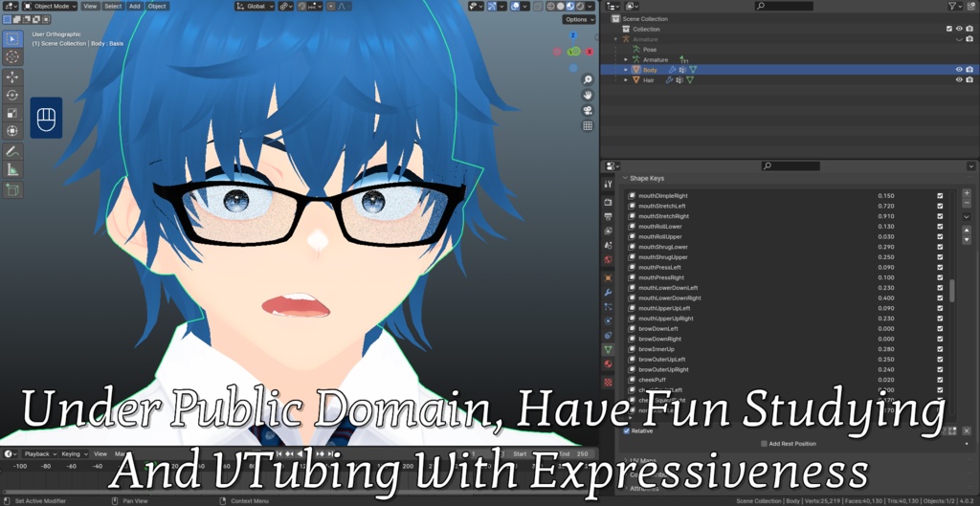The width and height of the screenshot is (980, 506).
Task: Open the timeline Playback menu
Action: (39, 454)
